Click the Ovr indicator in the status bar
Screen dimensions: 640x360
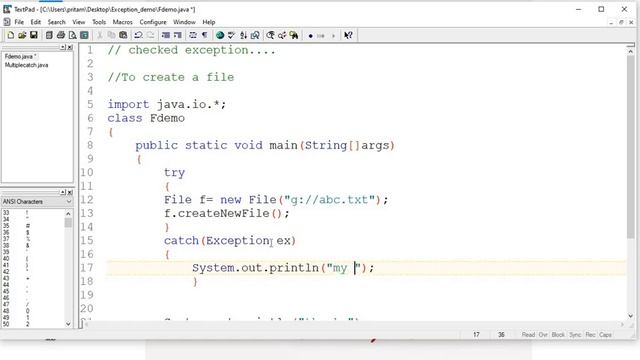(x=543, y=335)
